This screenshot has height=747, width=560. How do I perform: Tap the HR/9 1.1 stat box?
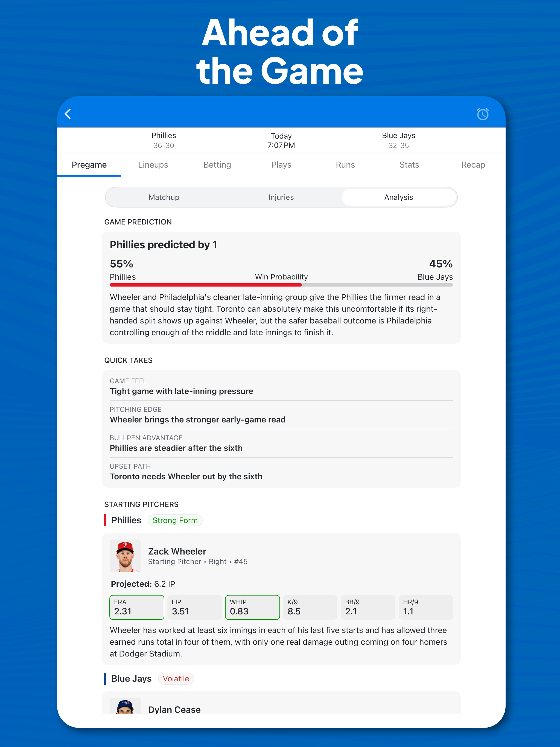click(426, 607)
